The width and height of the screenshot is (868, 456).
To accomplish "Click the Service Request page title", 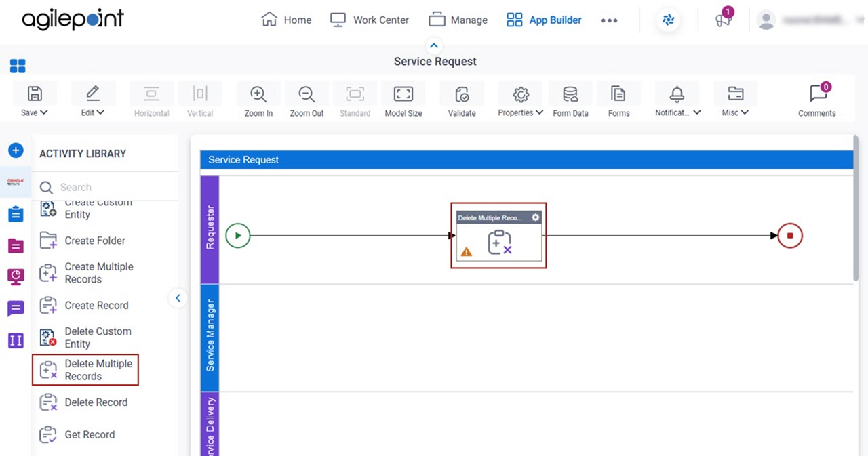I will (435, 62).
